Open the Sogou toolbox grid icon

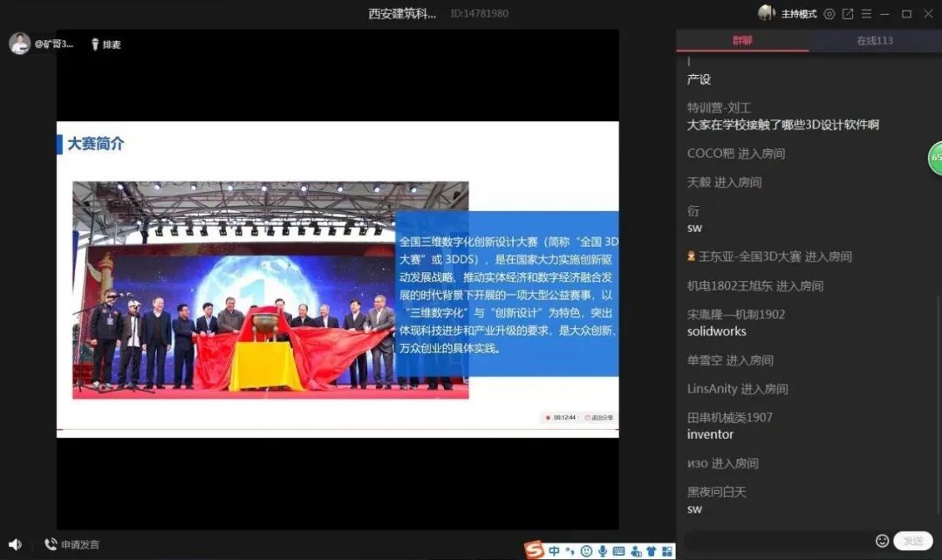pos(667,550)
